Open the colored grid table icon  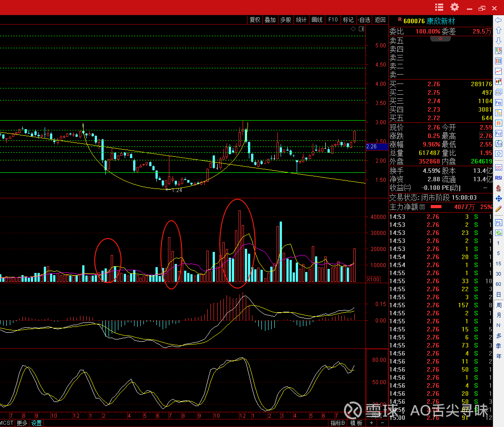[498, 61]
